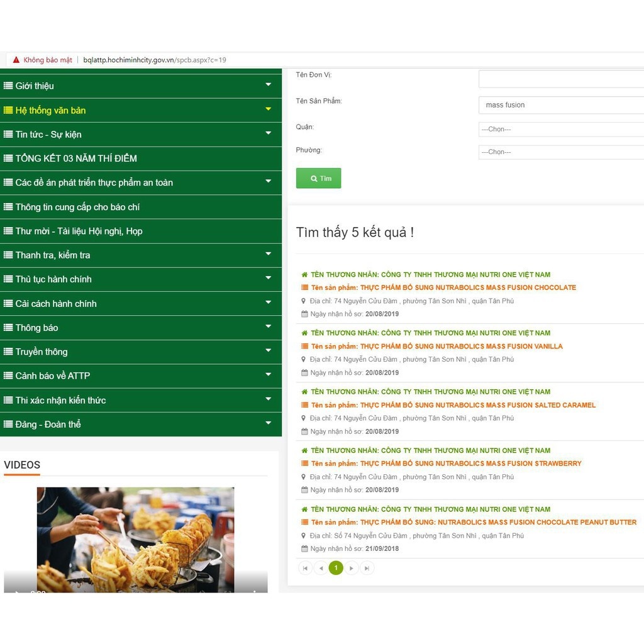
Task: Open the MASS FUSION VANILLA product link
Action: [x=436, y=347]
